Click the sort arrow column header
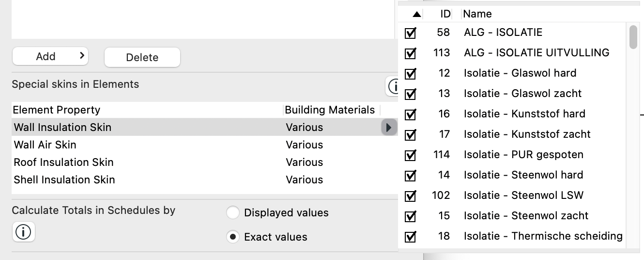 tap(416, 14)
